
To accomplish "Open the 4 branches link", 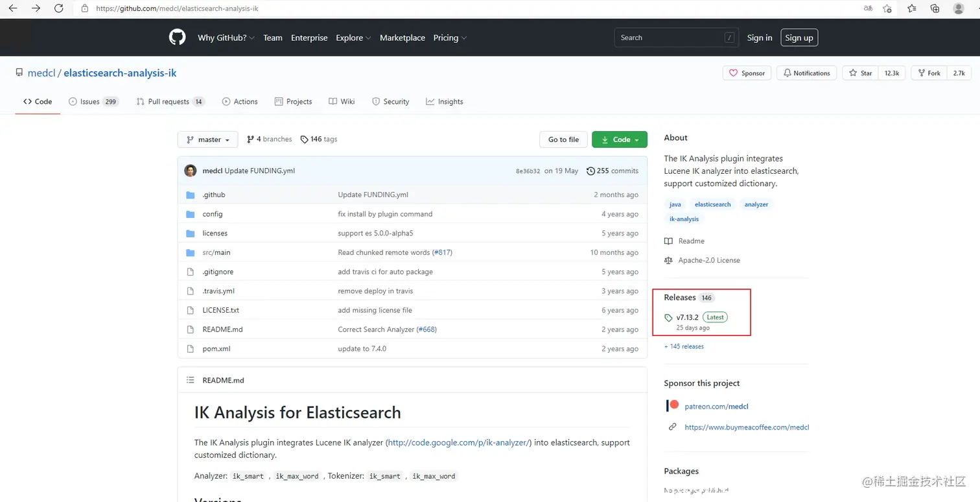I will [x=270, y=139].
